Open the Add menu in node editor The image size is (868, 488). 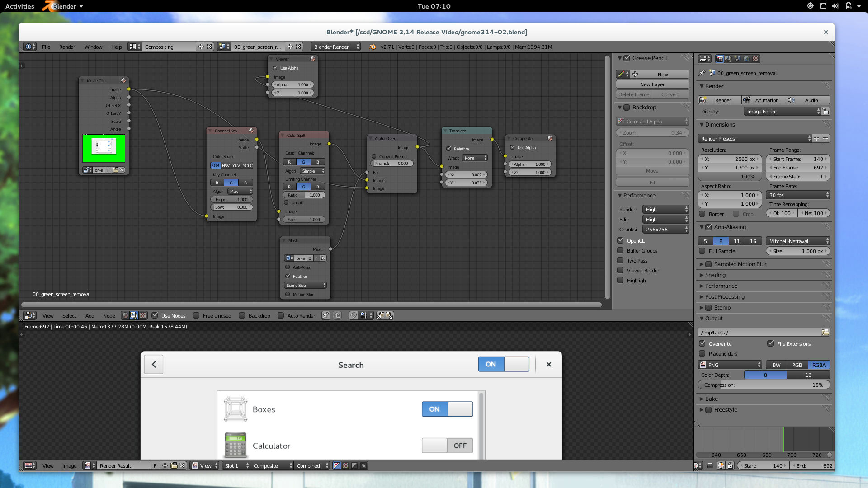point(90,315)
